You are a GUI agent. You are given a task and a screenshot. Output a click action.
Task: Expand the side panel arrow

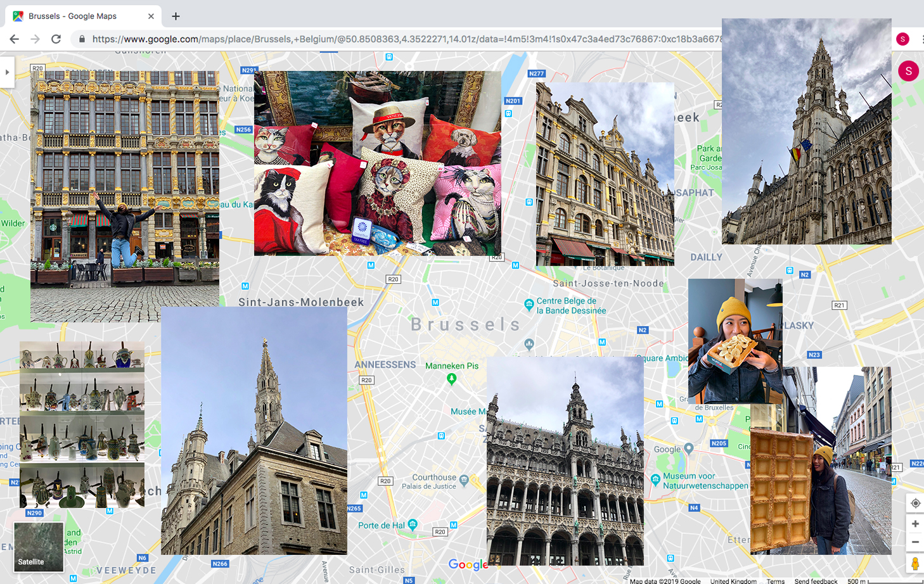click(x=7, y=72)
